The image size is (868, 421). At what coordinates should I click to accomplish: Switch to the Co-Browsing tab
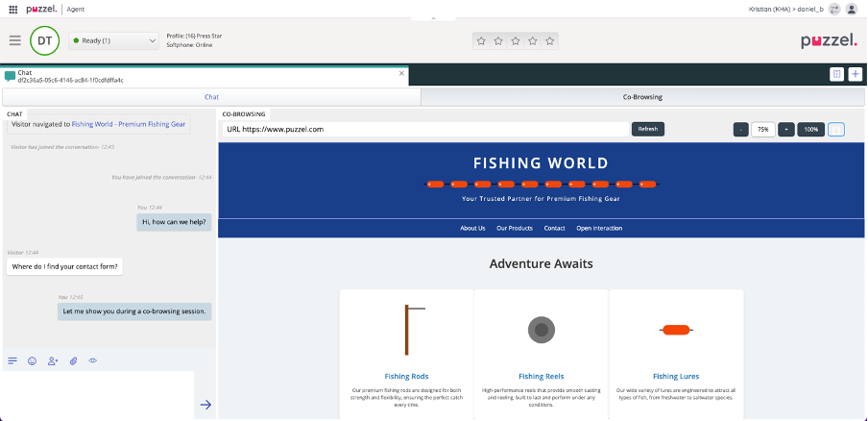pos(642,97)
